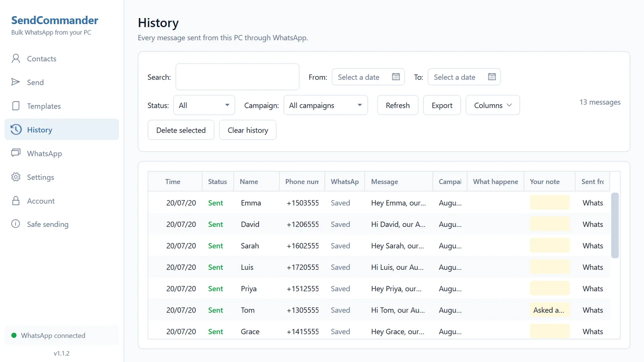
Task: Click the History clock icon
Action: [16, 130]
